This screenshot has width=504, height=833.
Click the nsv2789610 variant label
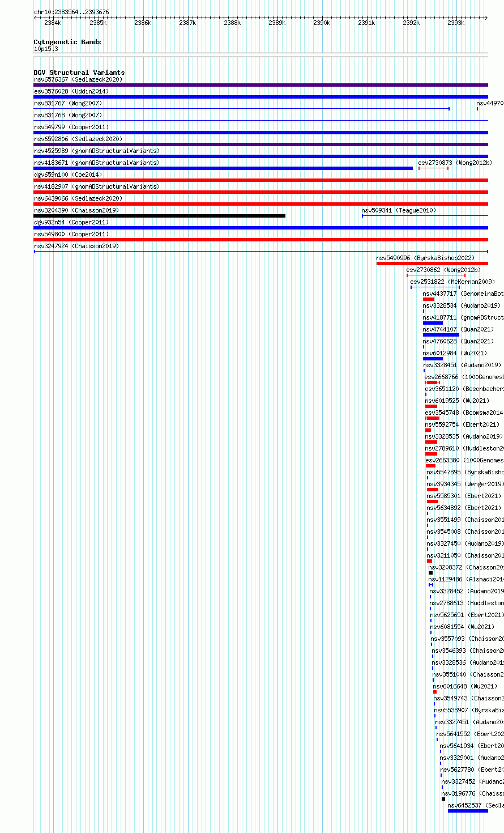tap(464, 448)
